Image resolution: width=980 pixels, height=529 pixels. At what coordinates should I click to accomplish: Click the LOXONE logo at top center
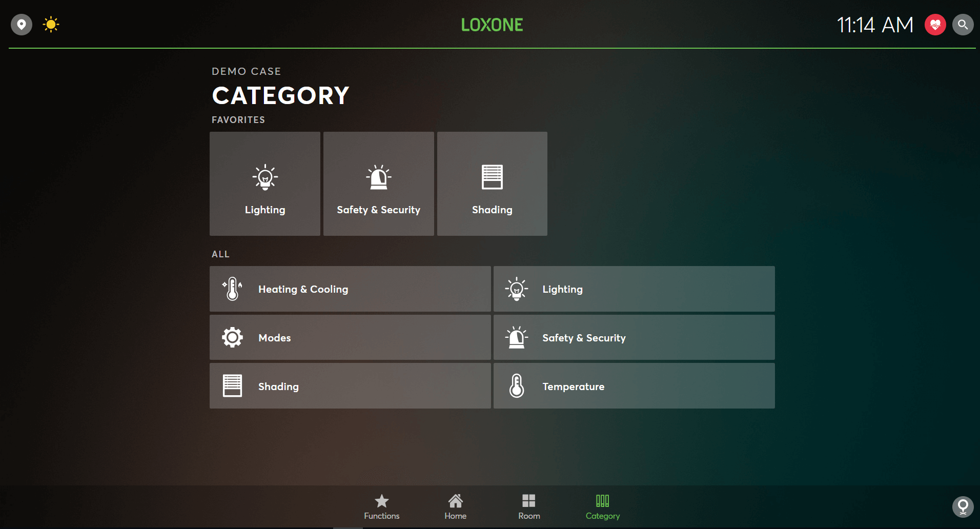(492, 24)
